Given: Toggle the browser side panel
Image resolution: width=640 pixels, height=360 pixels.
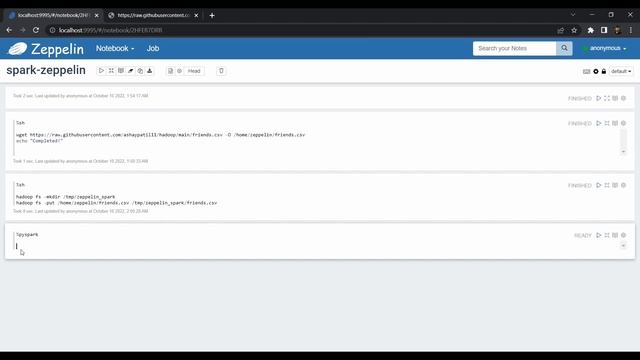Looking at the screenshot, I should (x=604, y=30).
